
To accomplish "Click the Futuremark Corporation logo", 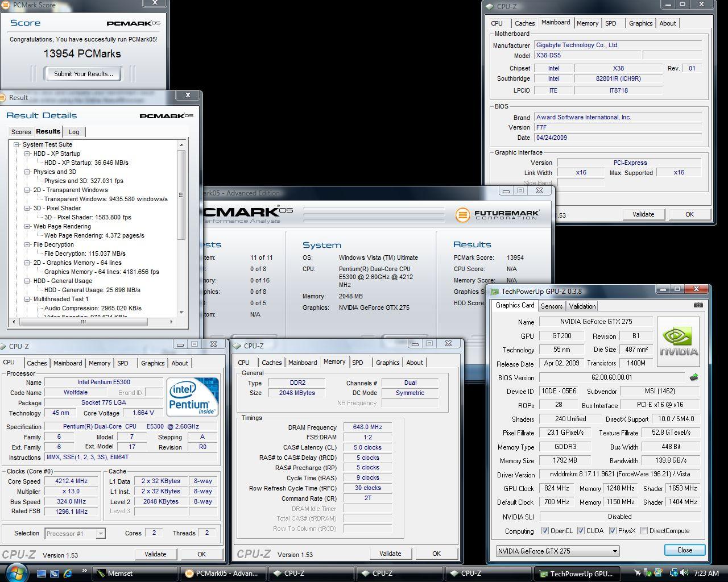I will click(x=498, y=215).
